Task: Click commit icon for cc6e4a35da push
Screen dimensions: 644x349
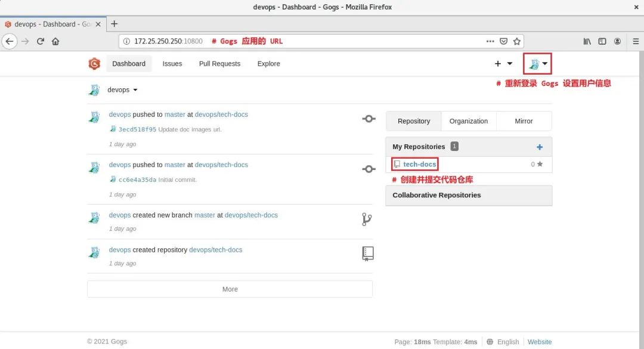Action: [x=369, y=169]
